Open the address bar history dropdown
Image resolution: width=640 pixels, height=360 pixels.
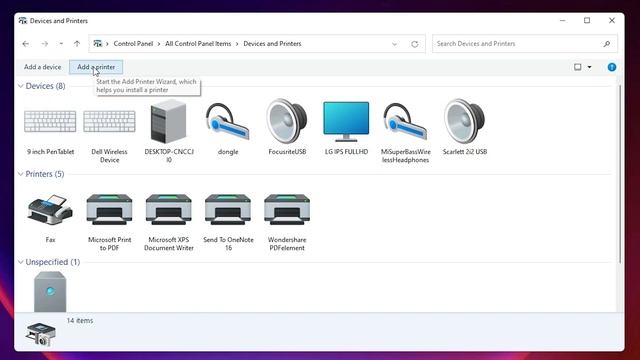394,44
